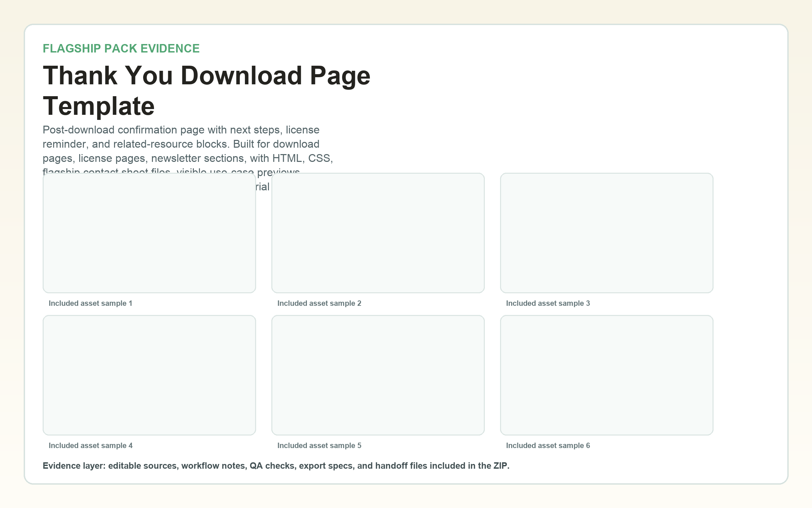The width and height of the screenshot is (812, 508).
Task: Open the Included asset sample 6 thumbnail
Action: [x=607, y=375]
